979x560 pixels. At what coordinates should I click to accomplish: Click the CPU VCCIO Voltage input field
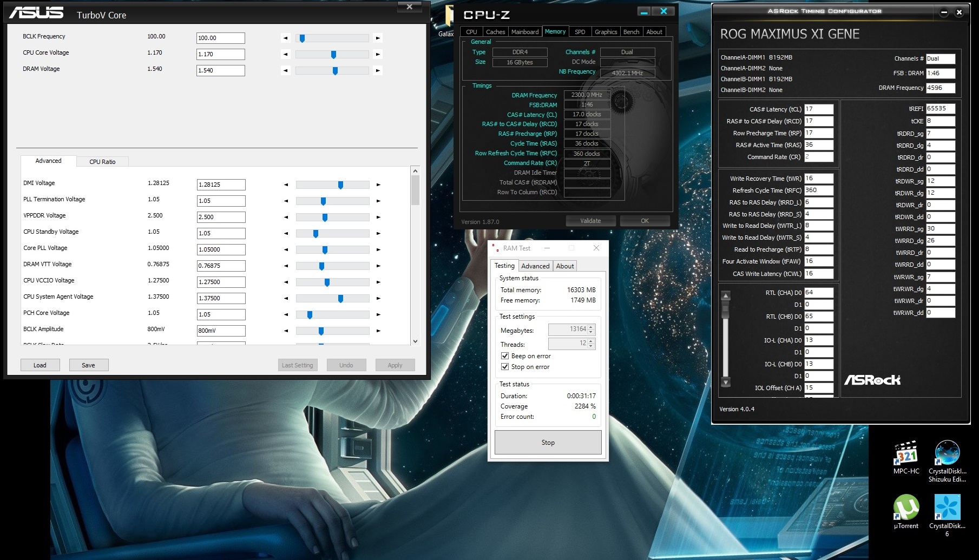tap(221, 282)
